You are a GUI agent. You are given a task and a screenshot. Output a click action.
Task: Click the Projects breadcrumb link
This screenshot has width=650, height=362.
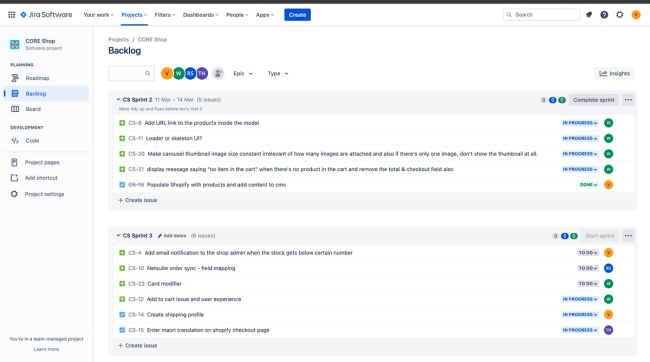click(119, 39)
